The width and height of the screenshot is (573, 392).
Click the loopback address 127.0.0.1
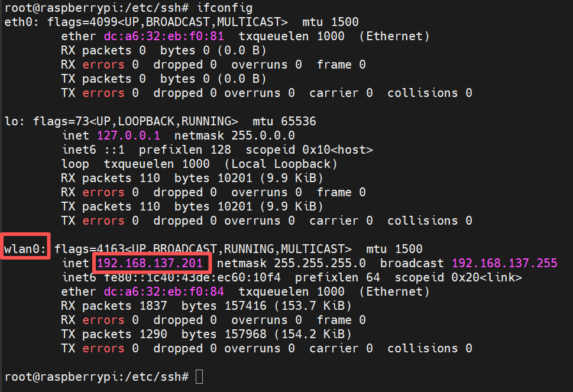(x=129, y=135)
